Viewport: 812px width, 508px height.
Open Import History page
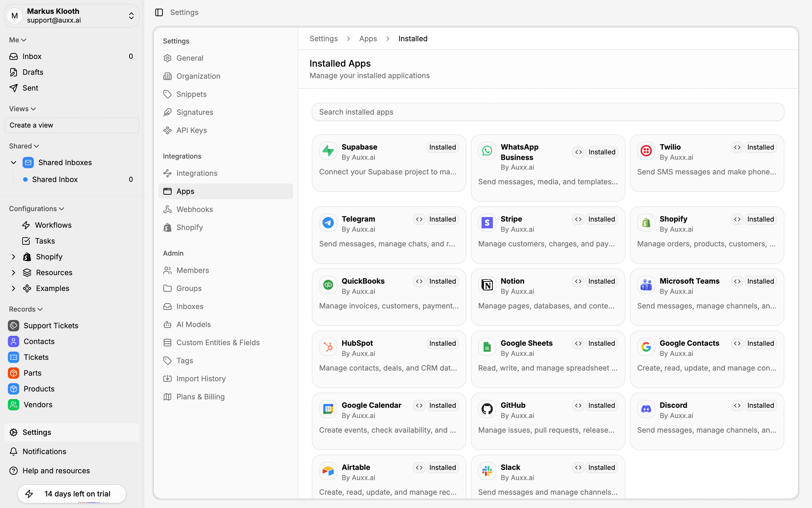[x=226, y=379]
